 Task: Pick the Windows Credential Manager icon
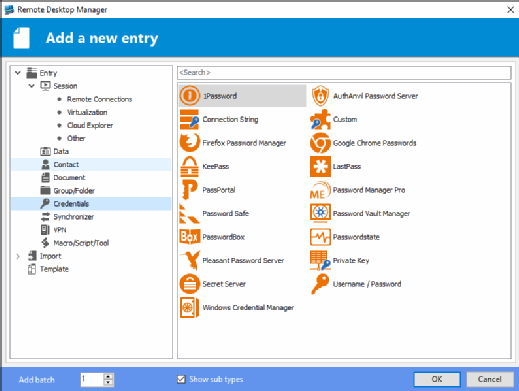(189, 307)
